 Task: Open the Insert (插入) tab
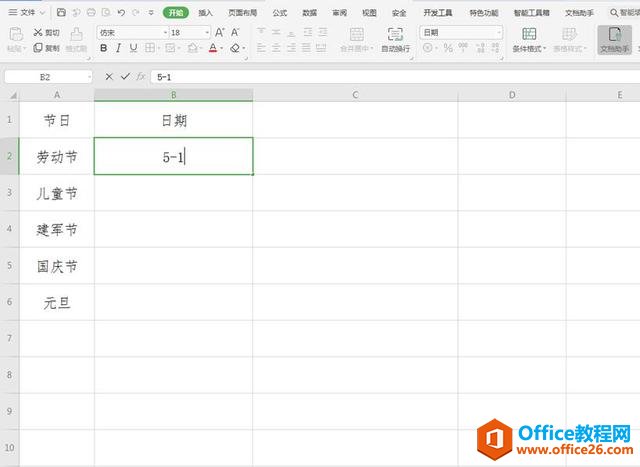(x=206, y=13)
